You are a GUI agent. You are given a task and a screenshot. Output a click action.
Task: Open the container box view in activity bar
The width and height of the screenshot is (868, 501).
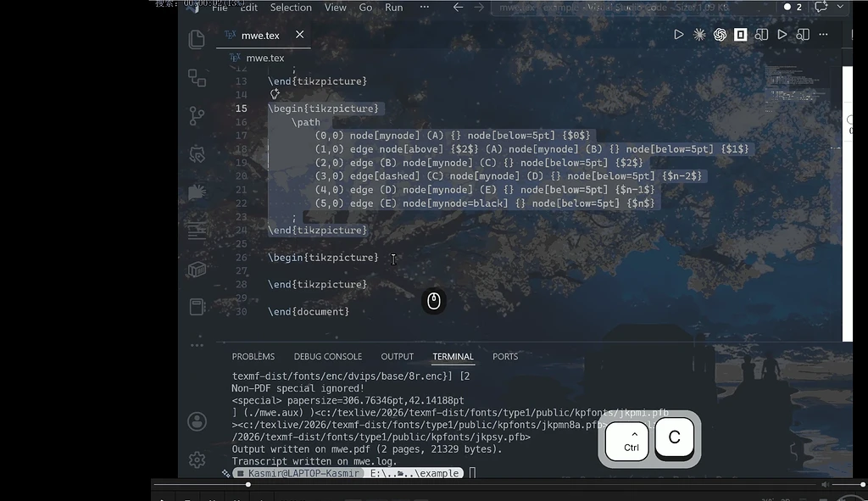coord(197,269)
